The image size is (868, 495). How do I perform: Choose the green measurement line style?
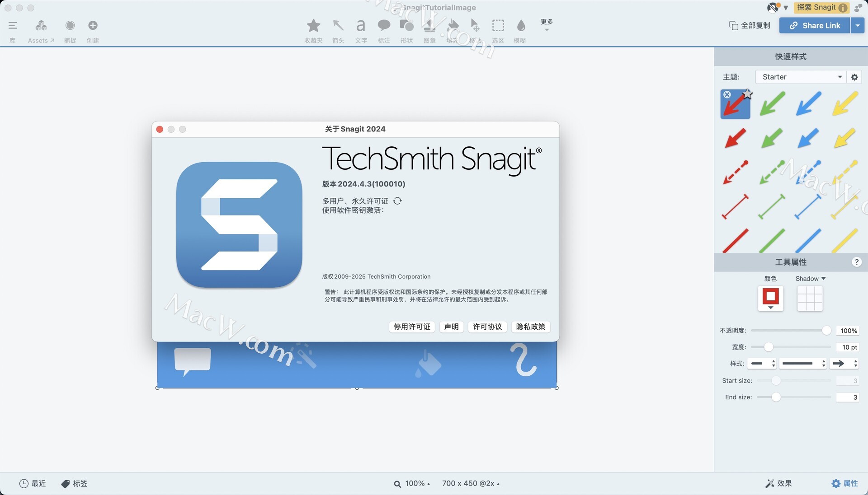pyautogui.click(x=772, y=206)
